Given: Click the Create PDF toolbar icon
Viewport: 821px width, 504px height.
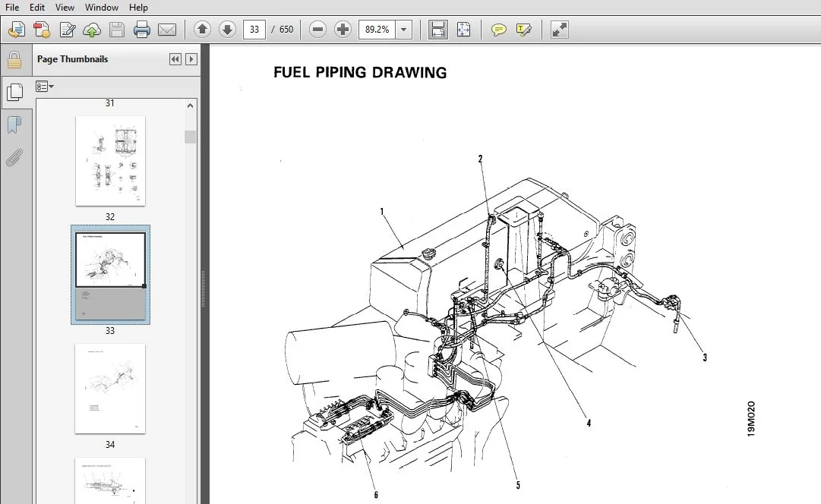Looking at the screenshot, I should 41,30.
